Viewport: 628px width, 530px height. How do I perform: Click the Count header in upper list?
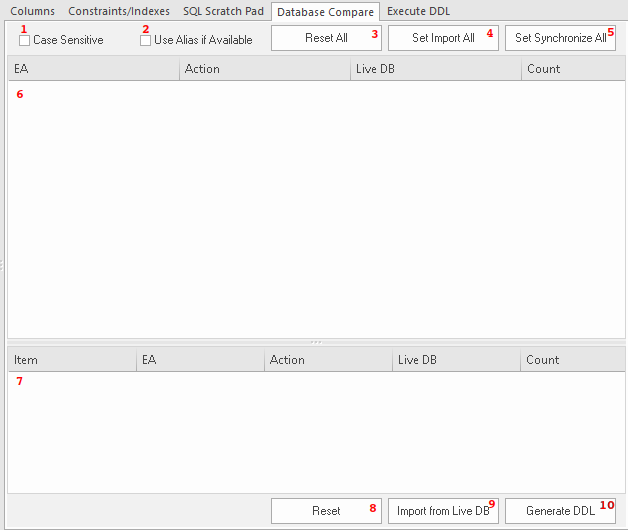[x=570, y=69]
